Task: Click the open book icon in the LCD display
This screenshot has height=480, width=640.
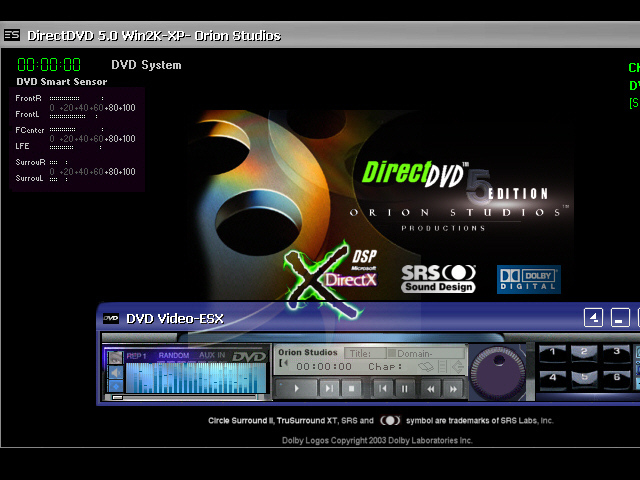Action: [426, 367]
